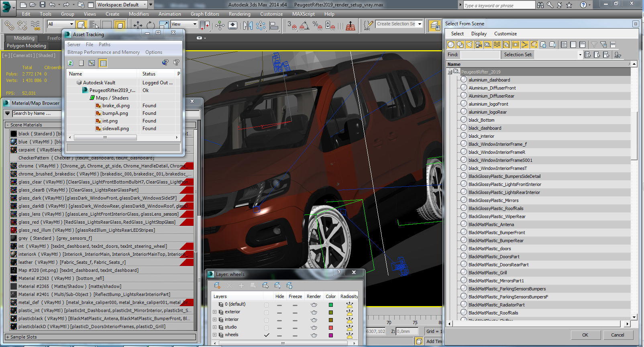Click Cancel in Select From Scene

[x=618, y=335]
